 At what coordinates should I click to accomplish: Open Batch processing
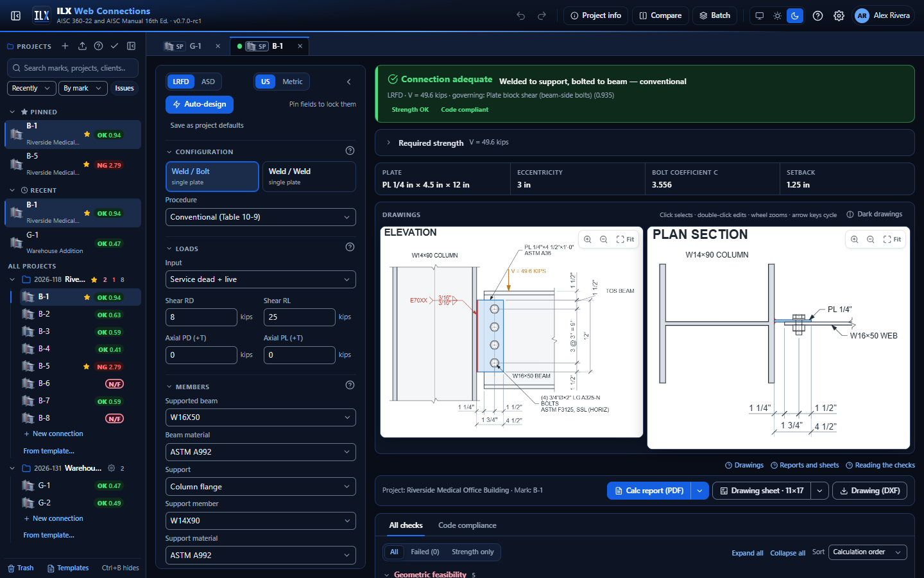715,15
